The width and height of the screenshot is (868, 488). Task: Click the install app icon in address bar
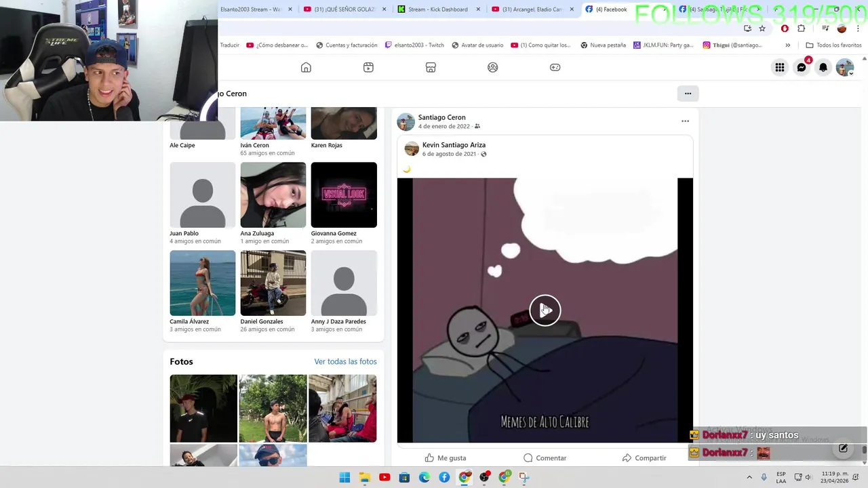[x=747, y=28]
